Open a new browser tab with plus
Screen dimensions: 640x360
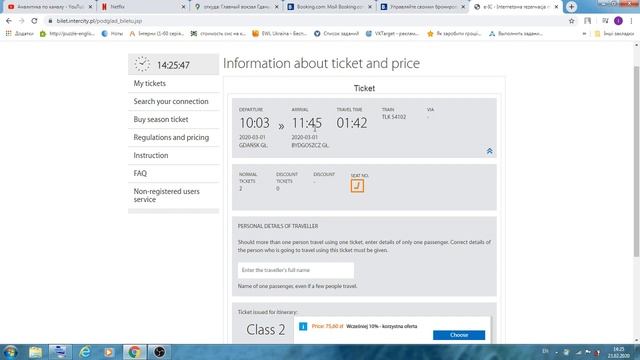571,7
